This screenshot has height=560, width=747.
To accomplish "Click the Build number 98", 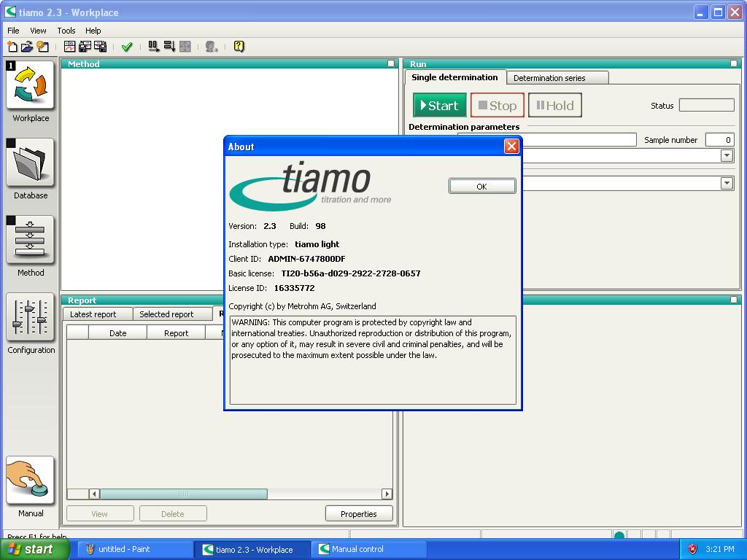I will (321, 226).
